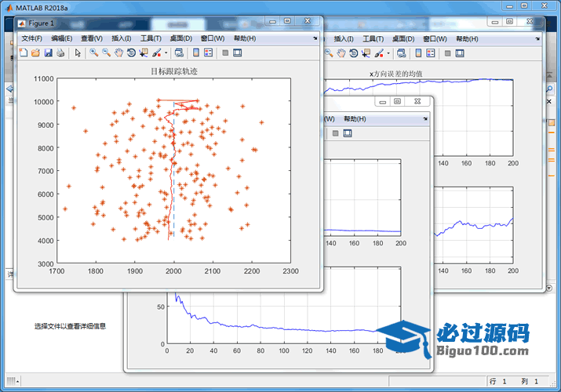The width and height of the screenshot is (561, 392).
Task: Open the 工具(T) menu in Figure 1
Action: click(151, 38)
